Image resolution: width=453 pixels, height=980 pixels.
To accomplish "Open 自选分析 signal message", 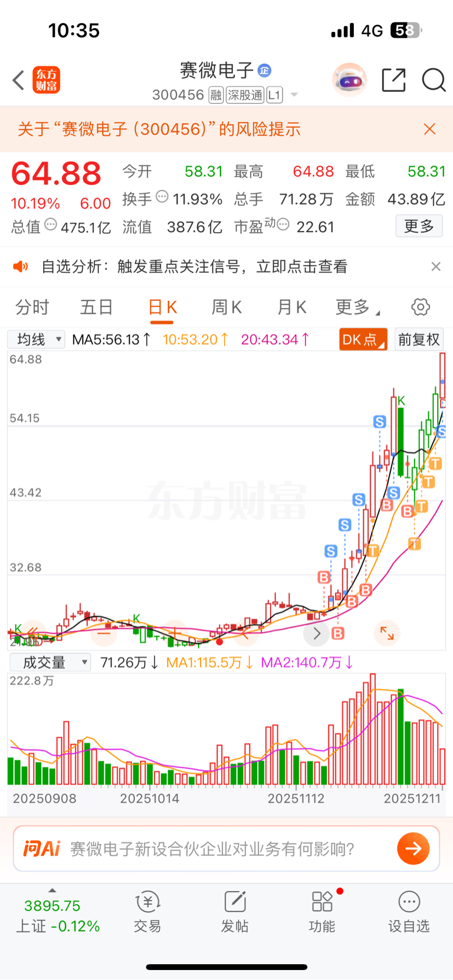I will coord(194,267).
